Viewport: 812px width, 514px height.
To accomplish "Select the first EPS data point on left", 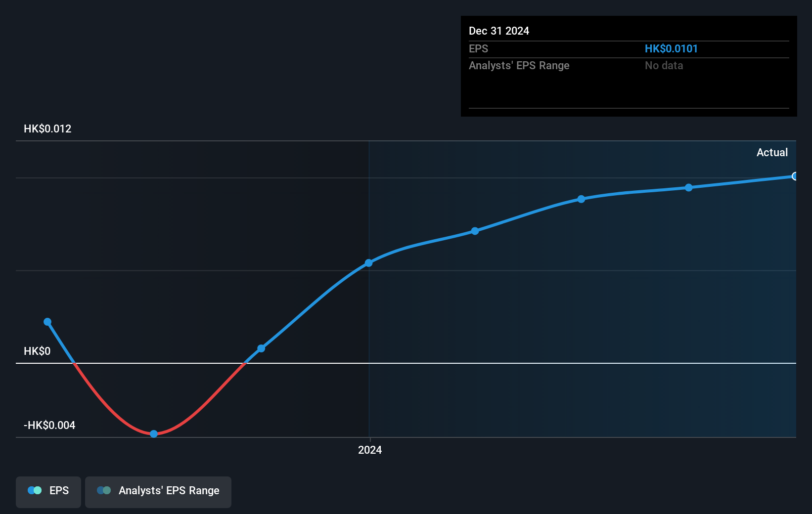I will click(47, 322).
